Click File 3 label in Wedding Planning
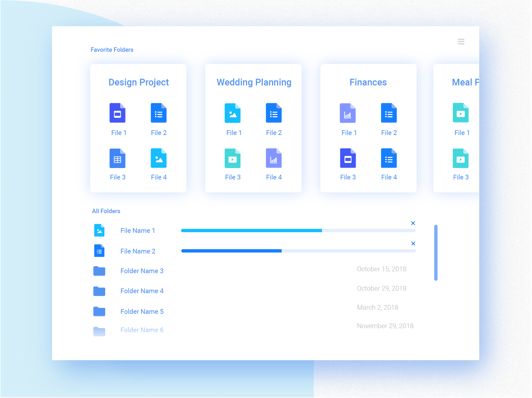This screenshot has height=398, width=532. click(x=233, y=177)
